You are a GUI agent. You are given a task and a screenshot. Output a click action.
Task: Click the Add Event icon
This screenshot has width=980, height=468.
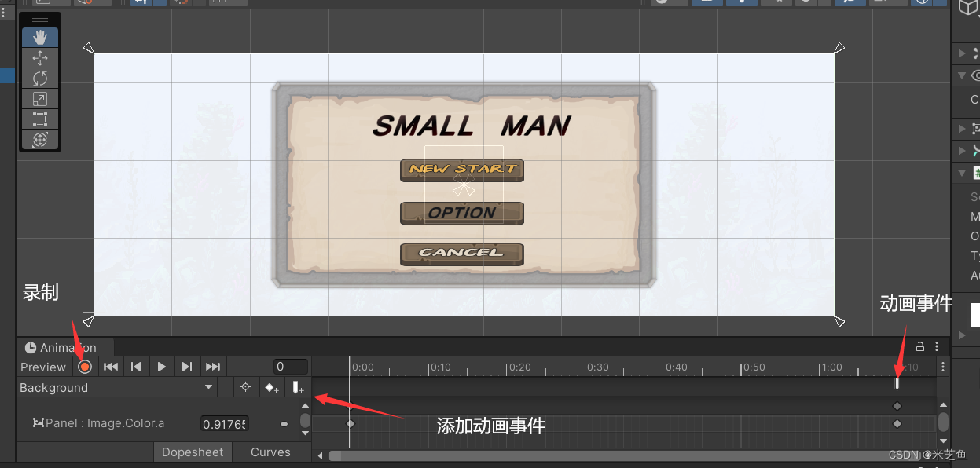pos(298,387)
